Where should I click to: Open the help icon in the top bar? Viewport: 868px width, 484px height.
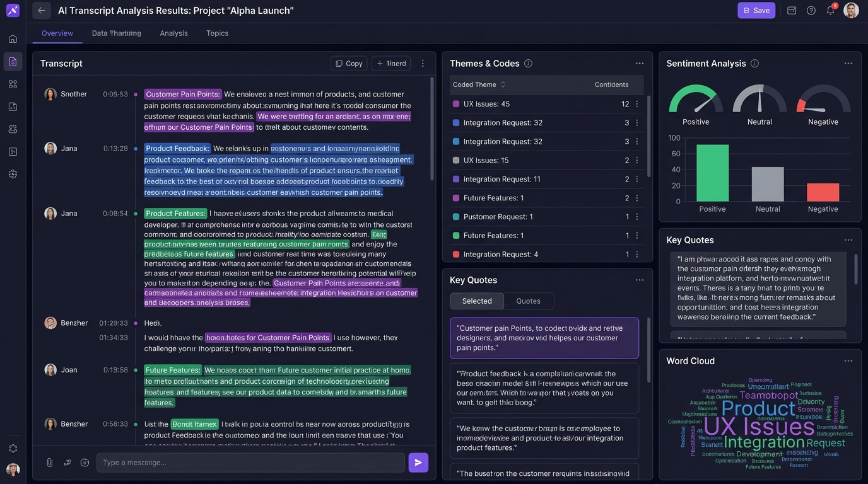tap(811, 10)
